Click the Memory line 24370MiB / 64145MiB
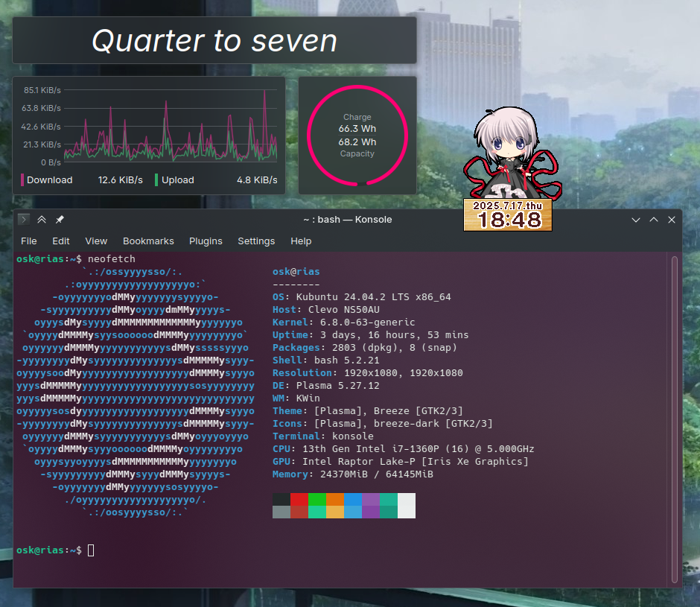 353,474
